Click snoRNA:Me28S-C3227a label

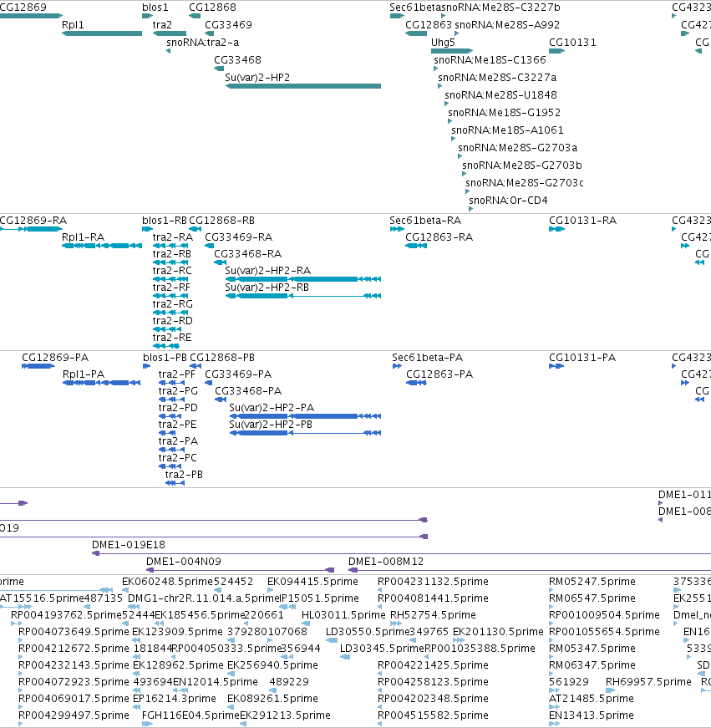coord(497,78)
